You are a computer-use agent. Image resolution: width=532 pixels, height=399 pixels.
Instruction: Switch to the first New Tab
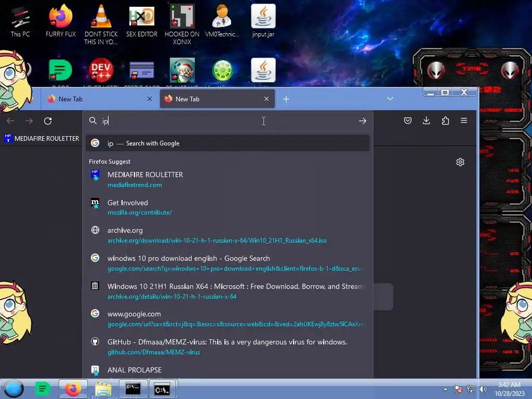(x=99, y=99)
